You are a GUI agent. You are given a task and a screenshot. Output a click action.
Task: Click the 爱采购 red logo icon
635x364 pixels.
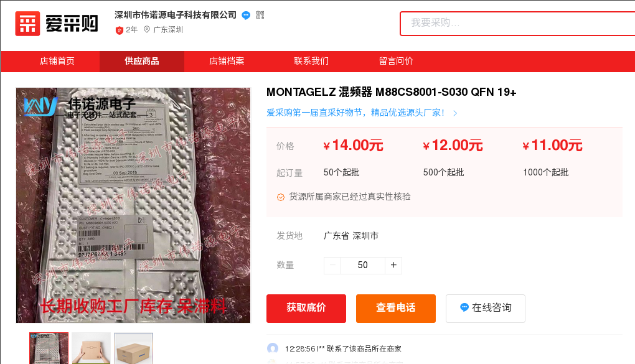click(x=27, y=24)
